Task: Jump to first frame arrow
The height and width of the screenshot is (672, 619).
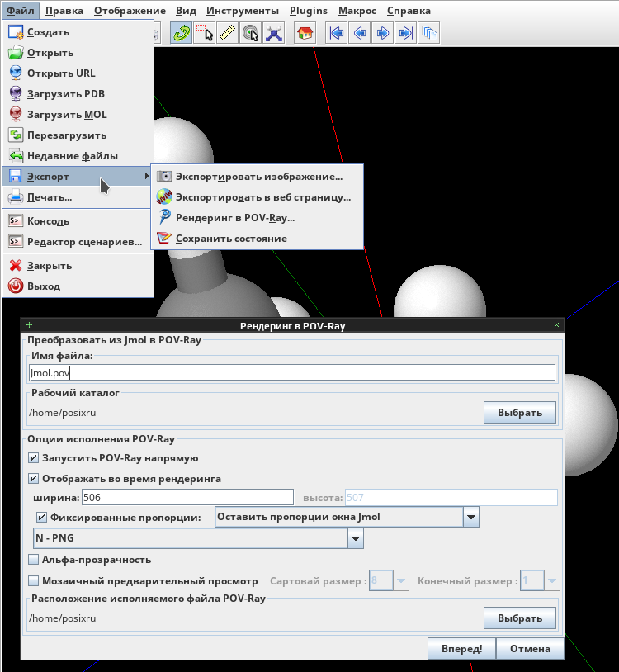Action: (336, 33)
